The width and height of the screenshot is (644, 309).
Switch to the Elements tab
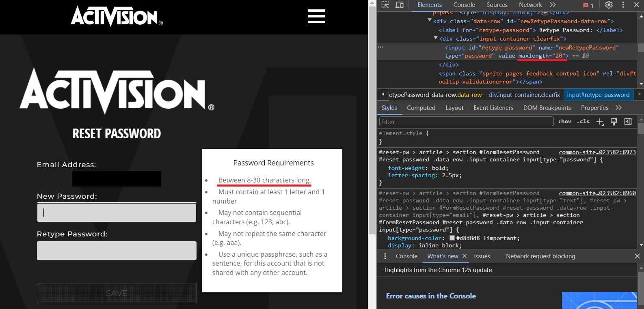coord(429,5)
